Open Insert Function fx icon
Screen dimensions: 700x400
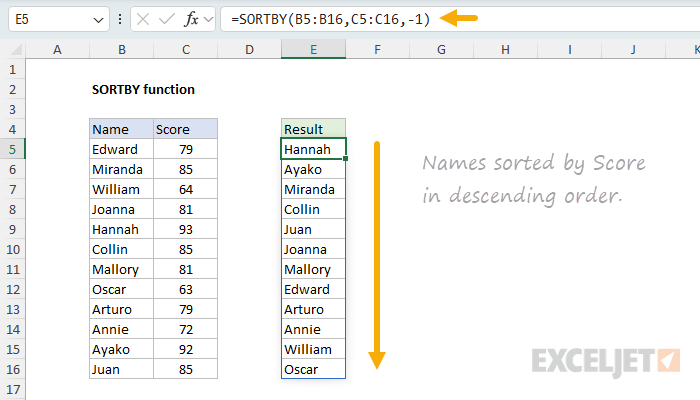(192, 19)
